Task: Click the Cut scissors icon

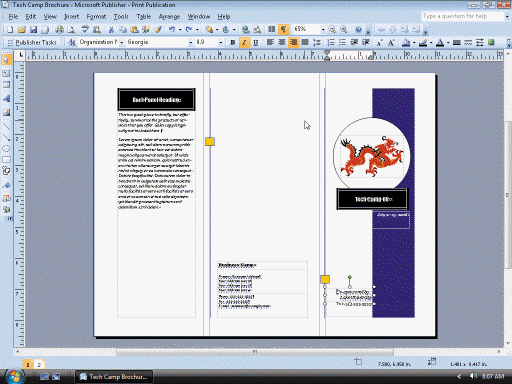Action: pos(111,30)
